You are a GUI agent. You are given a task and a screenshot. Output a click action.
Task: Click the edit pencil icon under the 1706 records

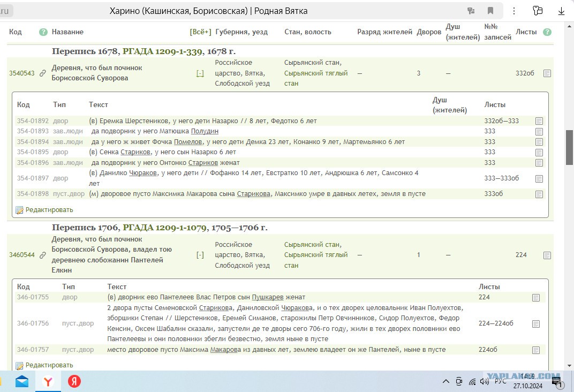(19, 365)
